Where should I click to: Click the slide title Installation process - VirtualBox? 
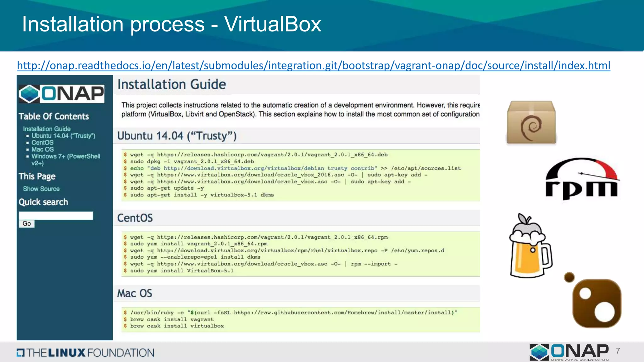(172, 25)
